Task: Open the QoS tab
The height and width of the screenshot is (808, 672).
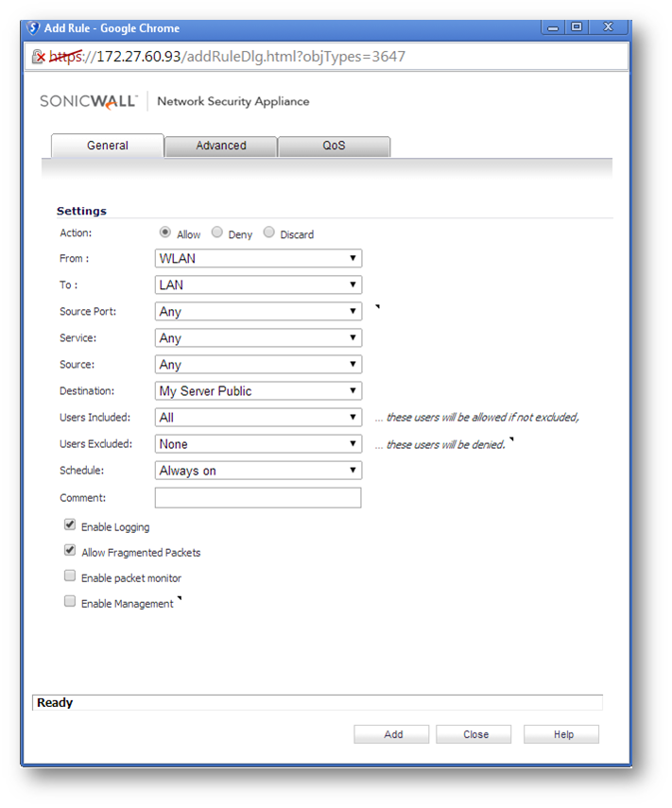Action: point(334,146)
